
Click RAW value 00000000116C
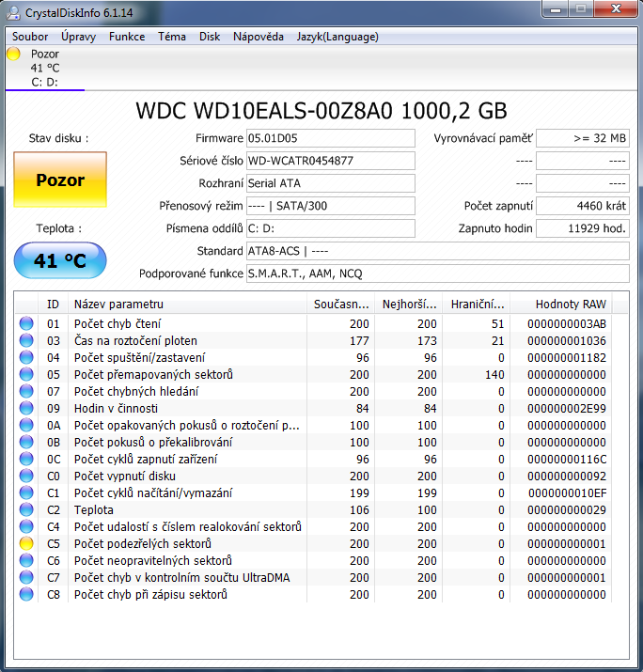point(567,459)
